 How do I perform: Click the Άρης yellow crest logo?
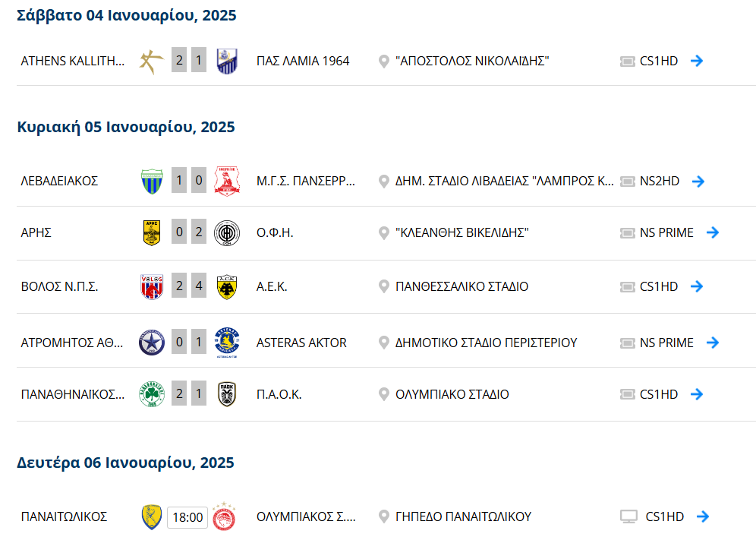pos(152,233)
